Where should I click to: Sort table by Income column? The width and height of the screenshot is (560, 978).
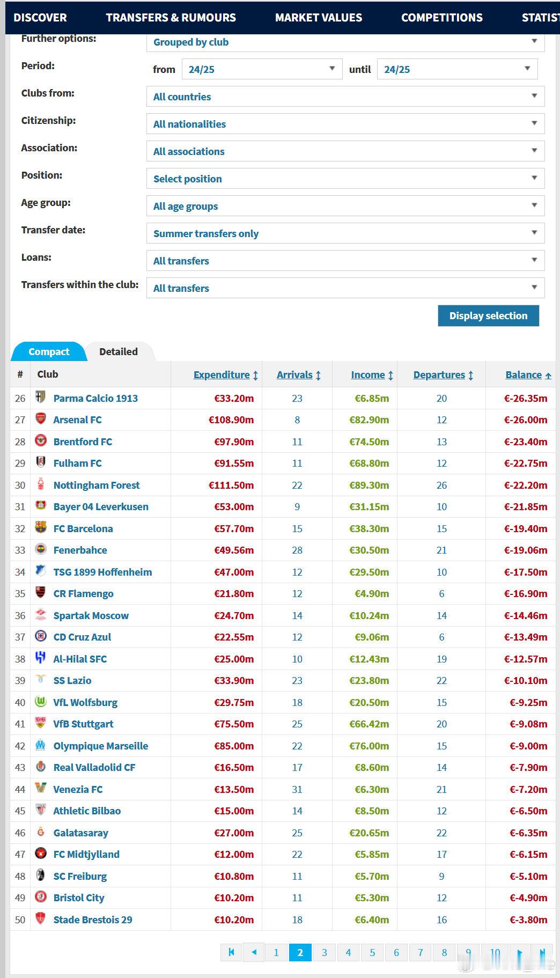click(368, 375)
